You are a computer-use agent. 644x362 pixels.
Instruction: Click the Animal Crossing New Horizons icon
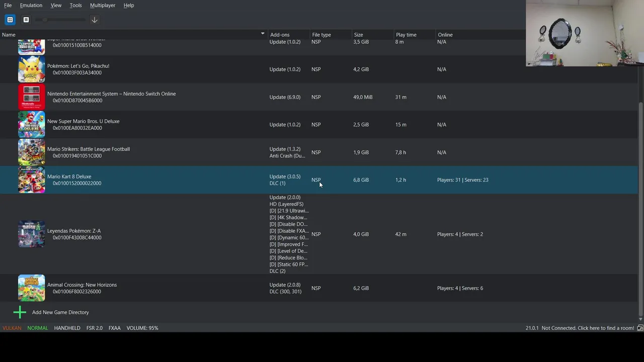pos(31,288)
